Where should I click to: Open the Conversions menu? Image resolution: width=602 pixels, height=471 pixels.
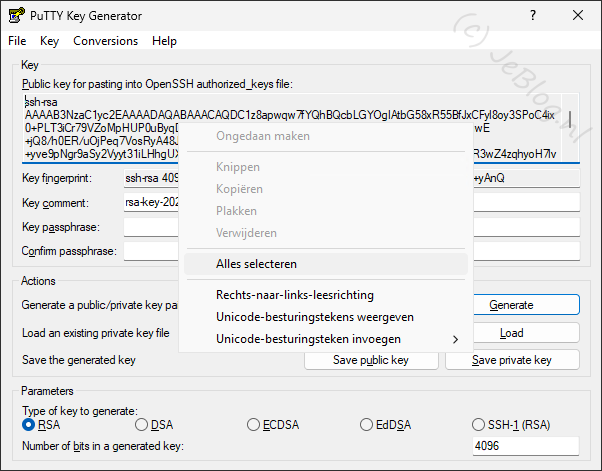pyautogui.click(x=105, y=41)
